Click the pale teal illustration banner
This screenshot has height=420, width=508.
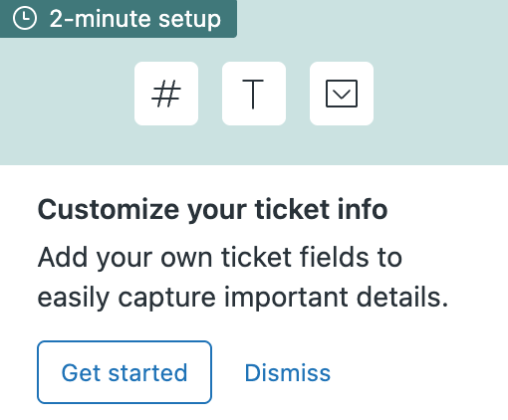pyautogui.click(x=254, y=83)
